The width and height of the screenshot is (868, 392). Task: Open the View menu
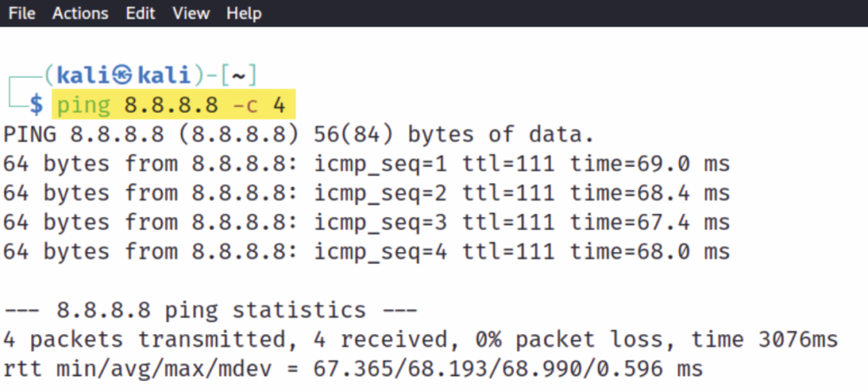click(x=191, y=14)
